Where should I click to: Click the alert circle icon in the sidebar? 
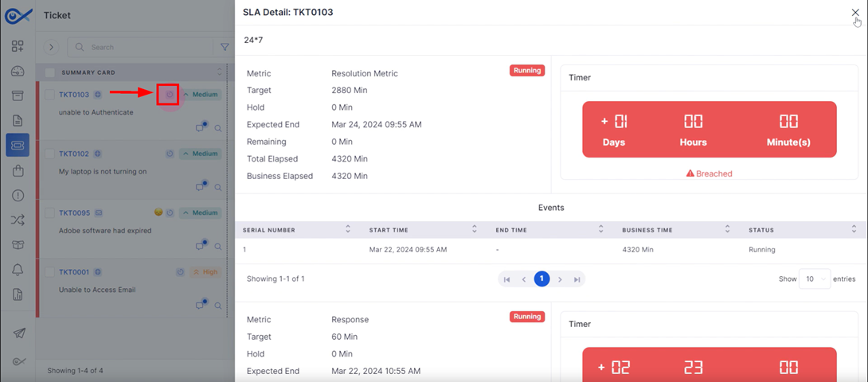pos(18,195)
